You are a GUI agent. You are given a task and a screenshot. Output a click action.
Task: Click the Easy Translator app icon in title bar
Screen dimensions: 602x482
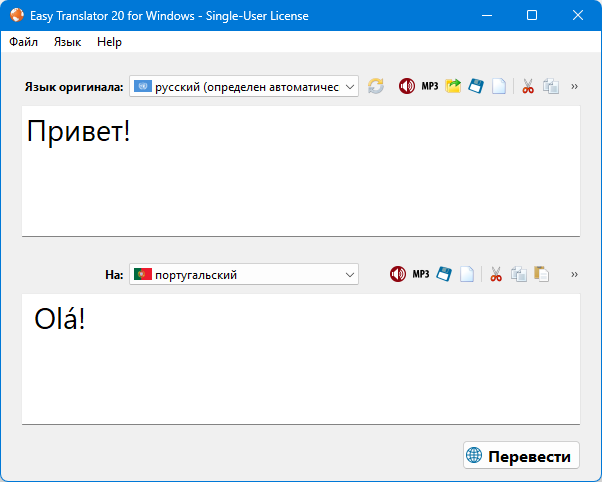click(x=17, y=15)
